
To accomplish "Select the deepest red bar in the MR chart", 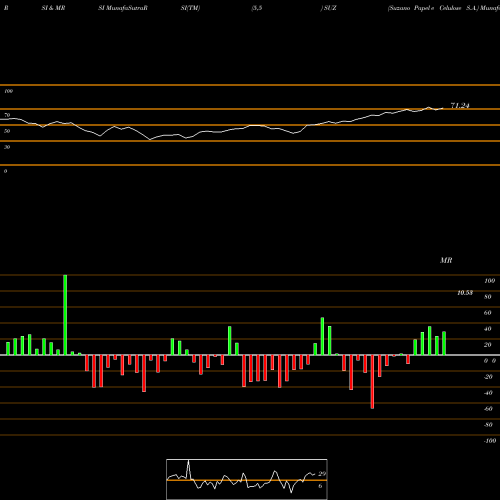I will [x=372, y=382].
